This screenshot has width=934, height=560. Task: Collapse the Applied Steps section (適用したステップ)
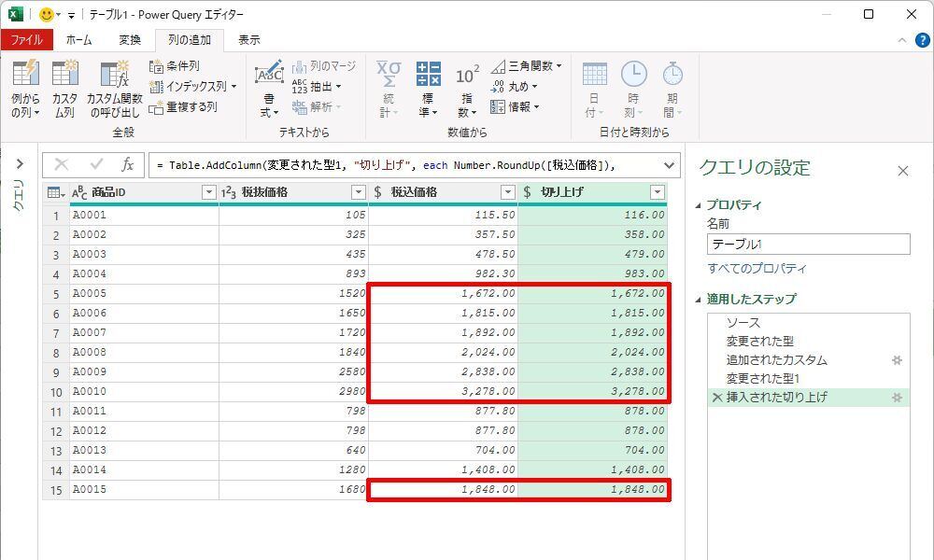[698, 300]
